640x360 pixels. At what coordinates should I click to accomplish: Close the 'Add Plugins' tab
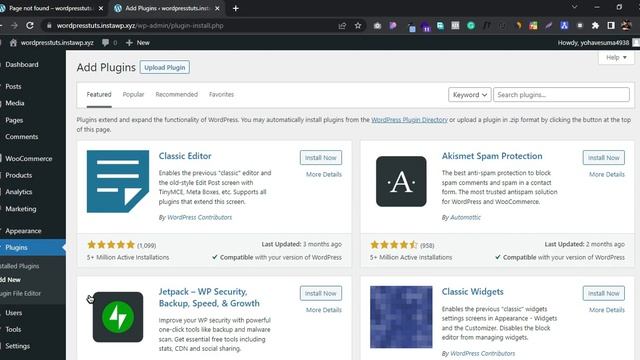tap(217, 8)
